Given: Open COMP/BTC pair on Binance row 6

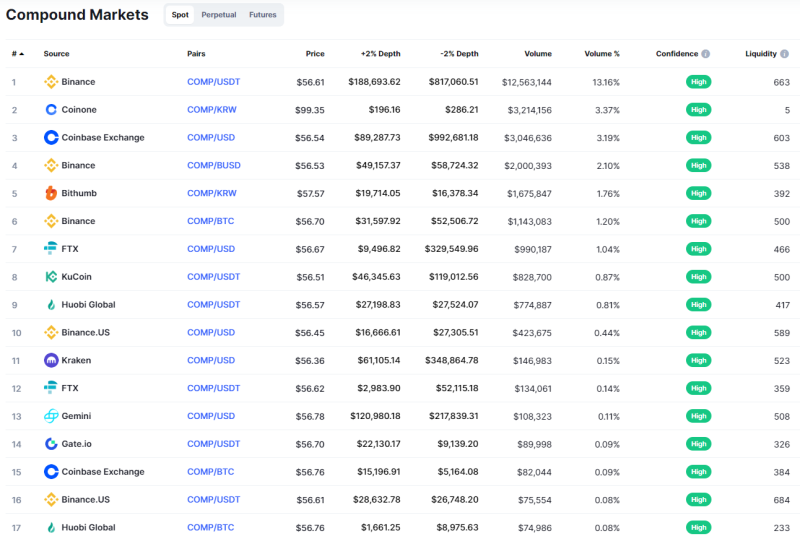Looking at the screenshot, I should tap(211, 221).
